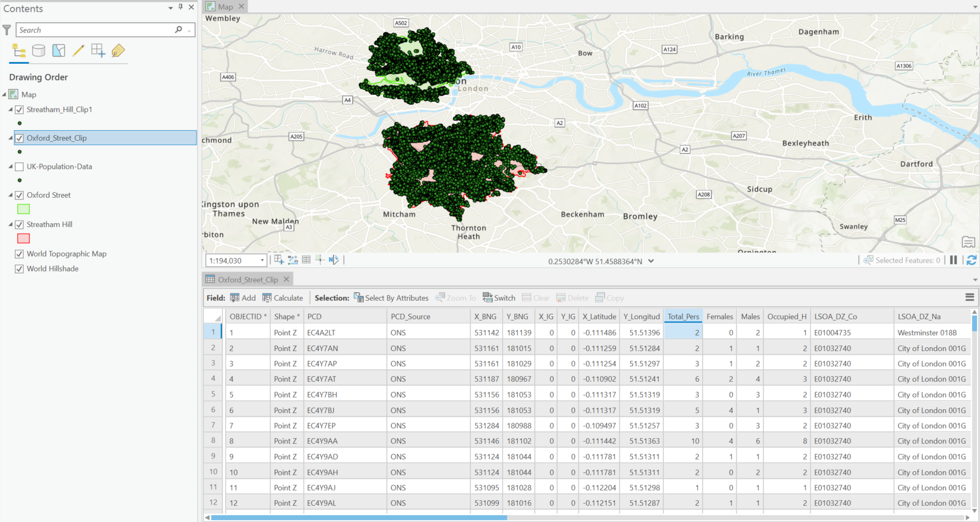Click the infer constraints arrow icon
980x522 pixels.
(333, 260)
